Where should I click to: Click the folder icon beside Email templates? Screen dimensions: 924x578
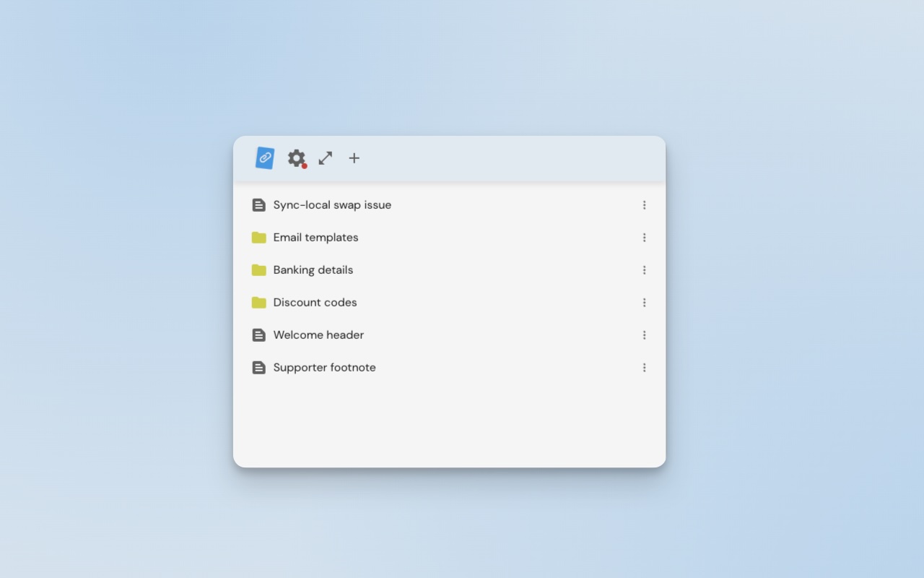coord(259,237)
